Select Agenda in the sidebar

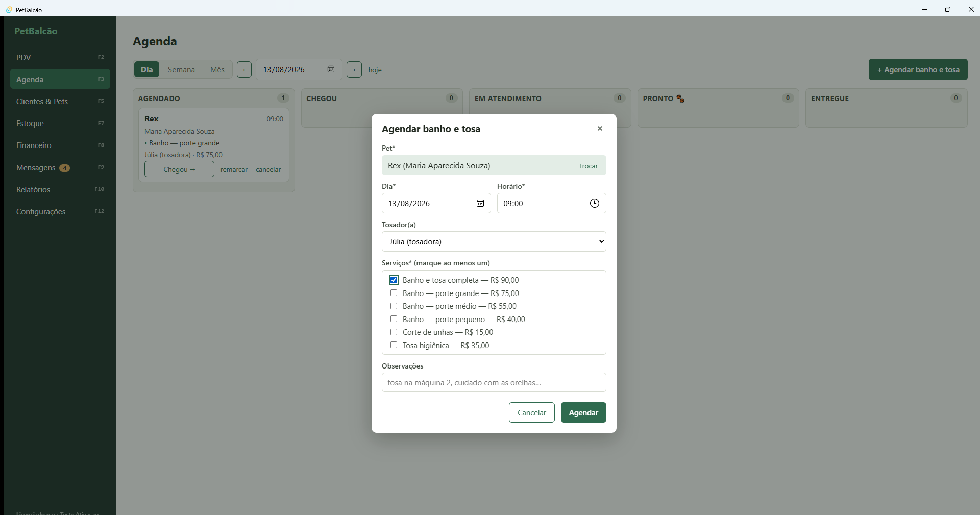click(60, 79)
